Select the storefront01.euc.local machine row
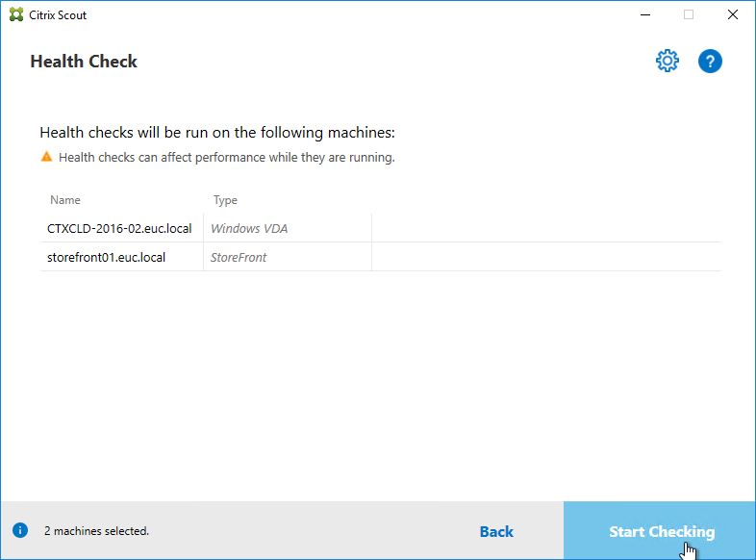Viewport: 756px width, 560px height. [106, 257]
